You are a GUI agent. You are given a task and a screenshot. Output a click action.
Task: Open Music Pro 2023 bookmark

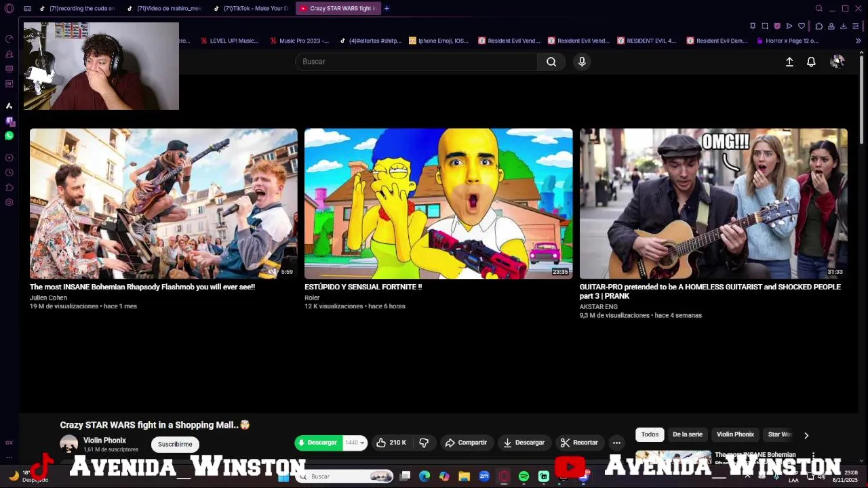(x=299, y=41)
